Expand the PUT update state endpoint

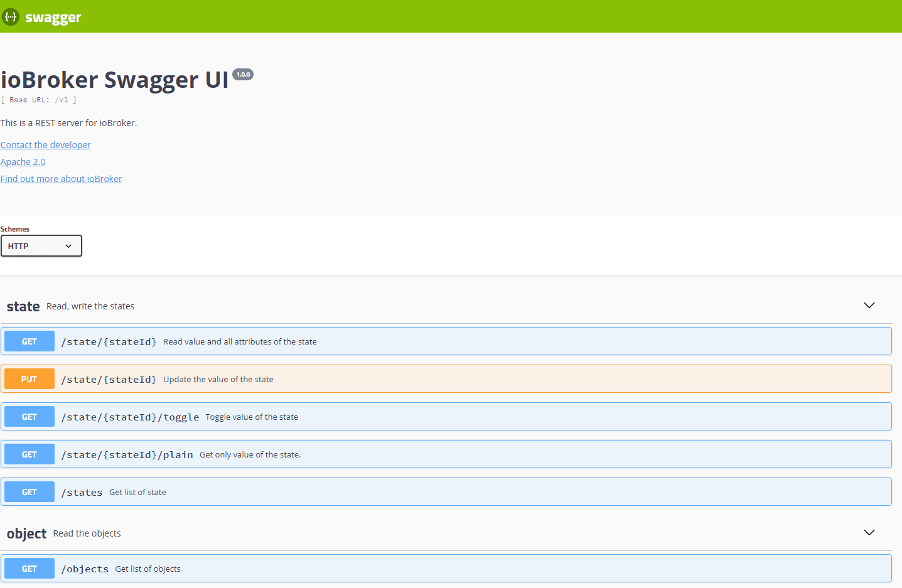pos(439,378)
